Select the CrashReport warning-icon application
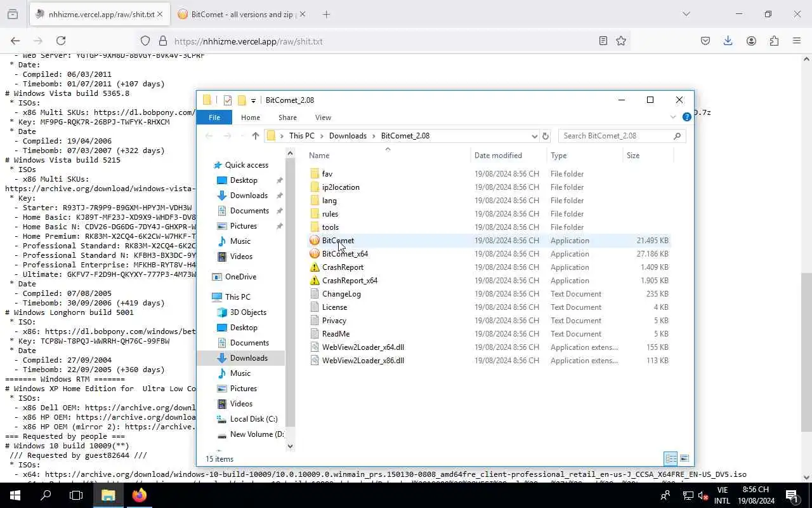This screenshot has width=812, height=508. point(343,267)
